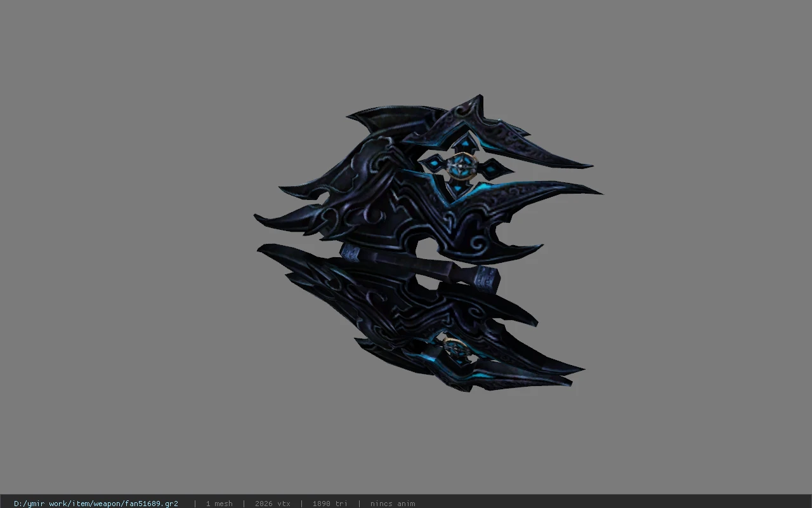Click the file path D:/ymir work/item/weapon/fan51689.gr2
The height and width of the screenshot is (508, 812).
(x=96, y=504)
